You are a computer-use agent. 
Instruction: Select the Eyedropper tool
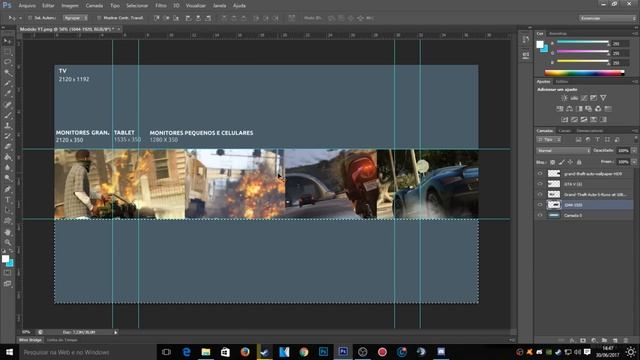[x=7, y=94]
